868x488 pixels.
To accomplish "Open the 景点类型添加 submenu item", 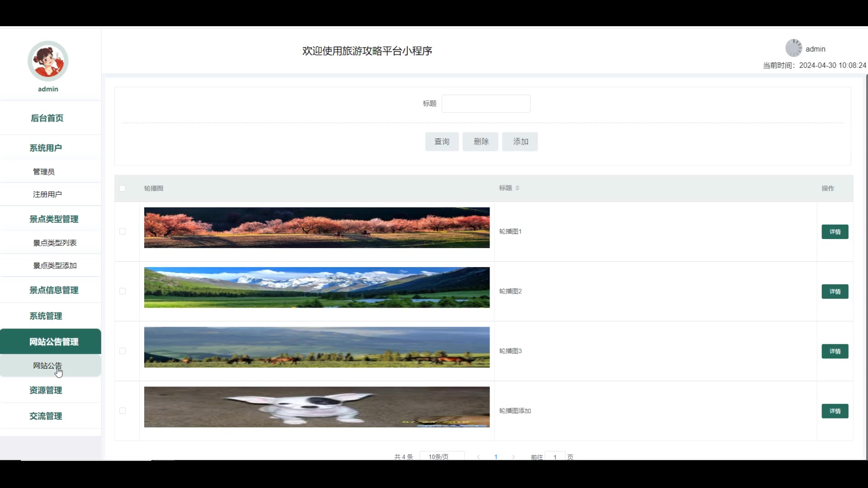I will (x=55, y=265).
